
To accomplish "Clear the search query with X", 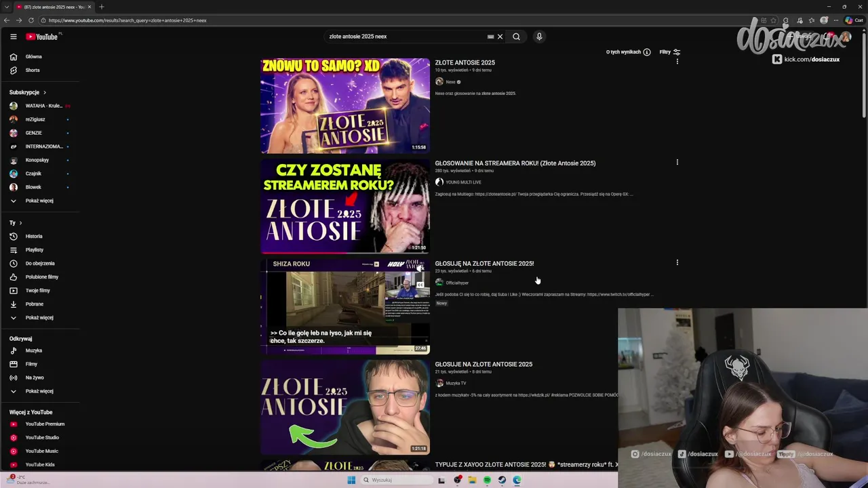I will point(500,37).
